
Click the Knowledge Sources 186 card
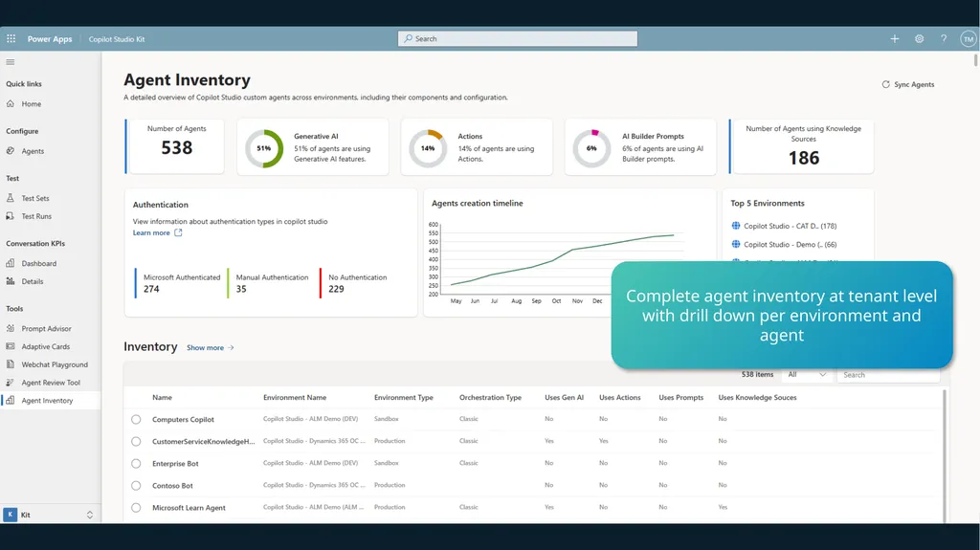click(x=802, y=146)
